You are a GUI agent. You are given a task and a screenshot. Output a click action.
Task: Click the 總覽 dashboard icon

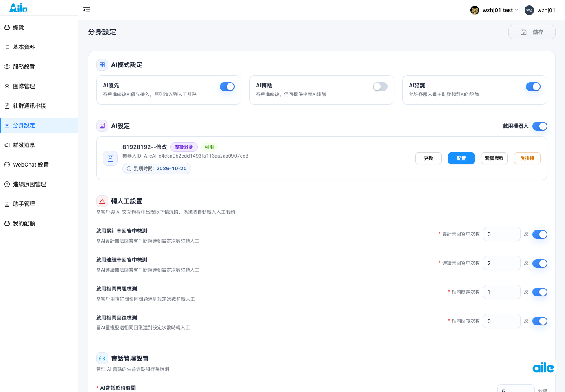tap(7, 27)
